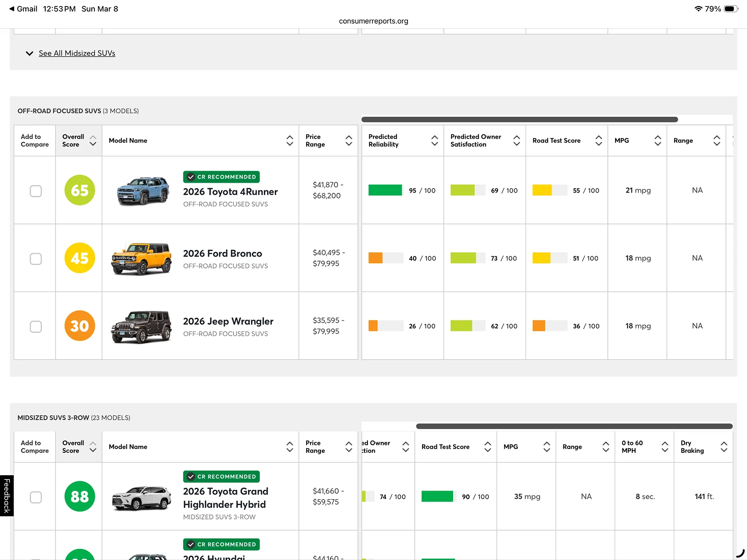Sort off-road table by Overall Score
747x560 pixels.
point(93,140)
